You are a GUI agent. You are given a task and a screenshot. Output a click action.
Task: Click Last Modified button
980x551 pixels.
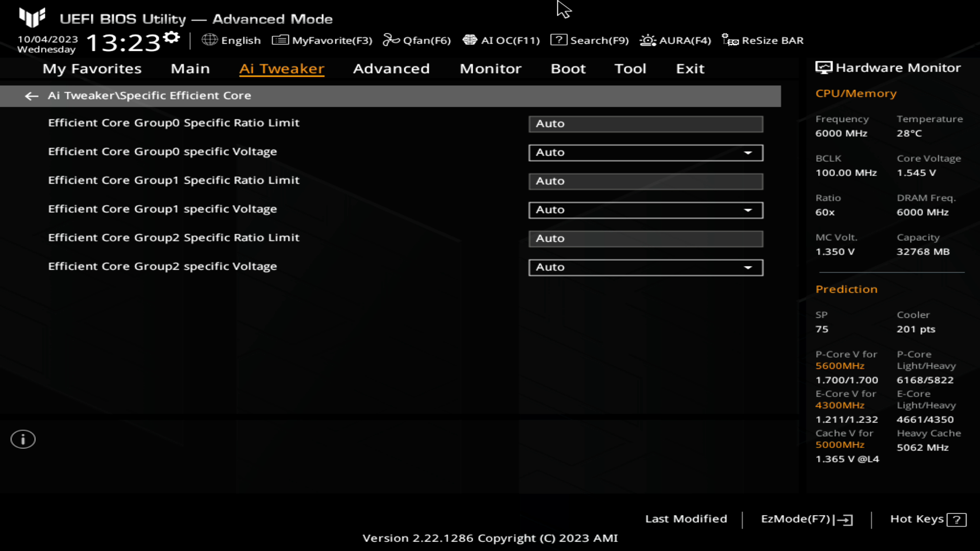click(x=686, y=518)
